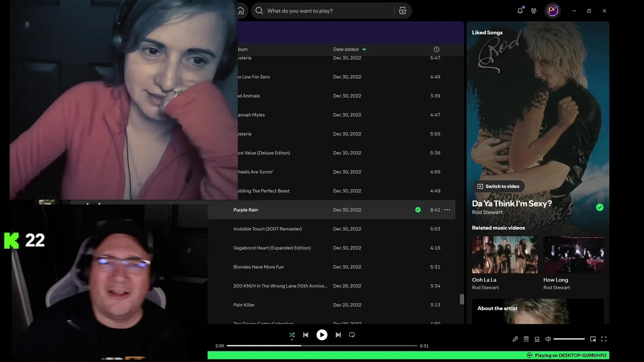The width and height of the screenshot is (644, 362).
Task: Open the Friend Activity icon
Action: (534, 11)
